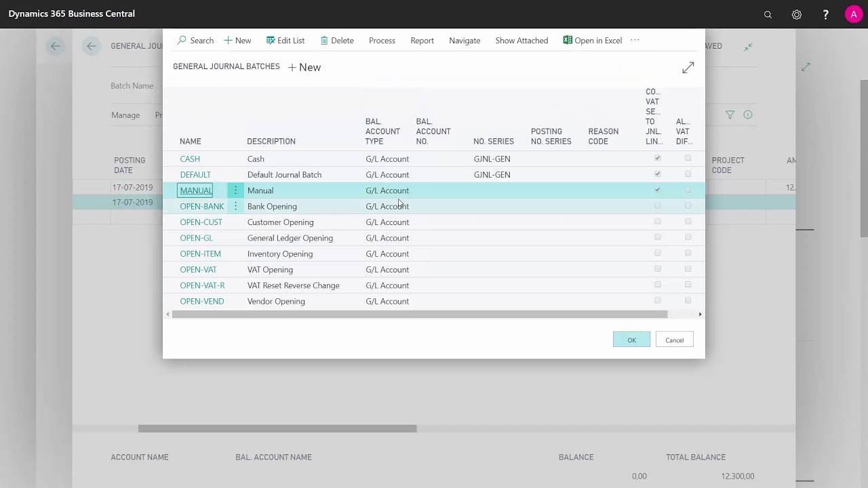Screen dimensions: 868x488
Task: Open the settings gear icon
Action: 797,14
